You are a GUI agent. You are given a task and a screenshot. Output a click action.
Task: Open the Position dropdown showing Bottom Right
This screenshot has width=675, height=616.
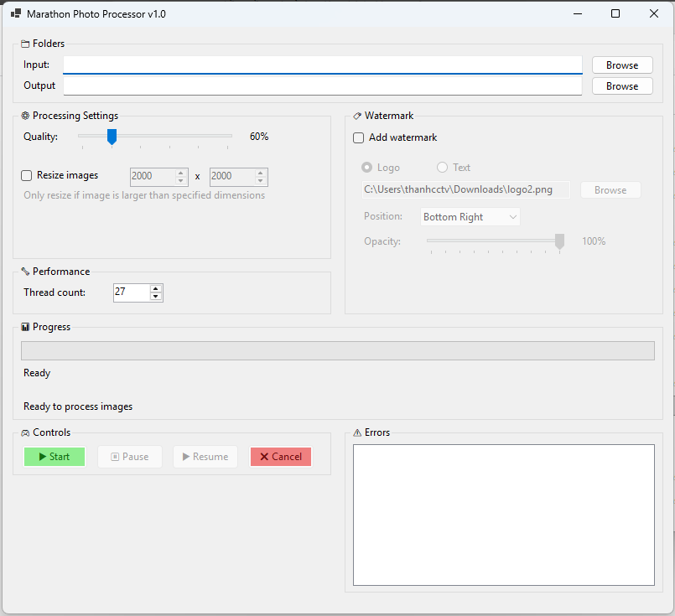[470, 217]
